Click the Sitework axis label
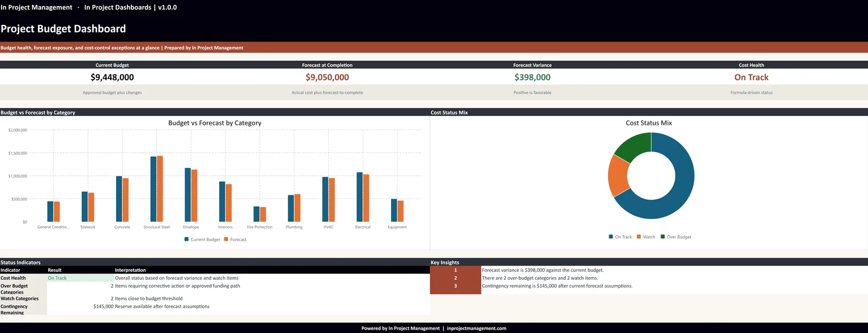This screenshot has height=333, width=868. (x=88, y=227)
